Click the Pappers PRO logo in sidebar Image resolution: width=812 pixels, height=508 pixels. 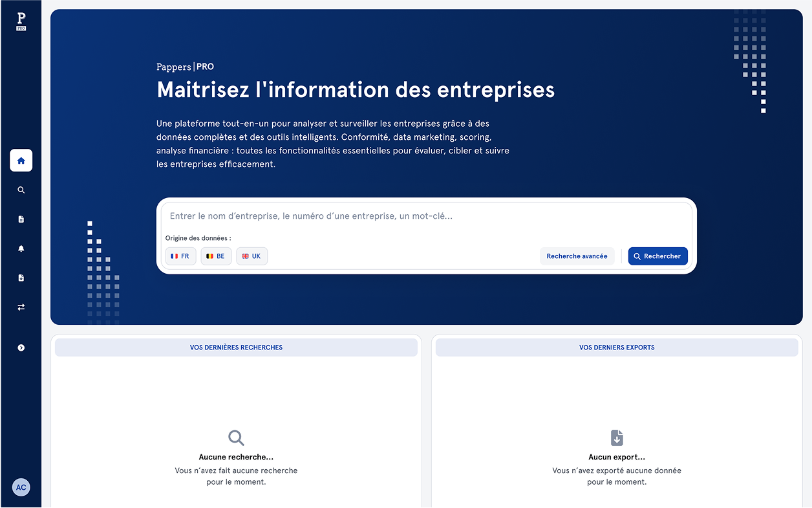point(21,21)
